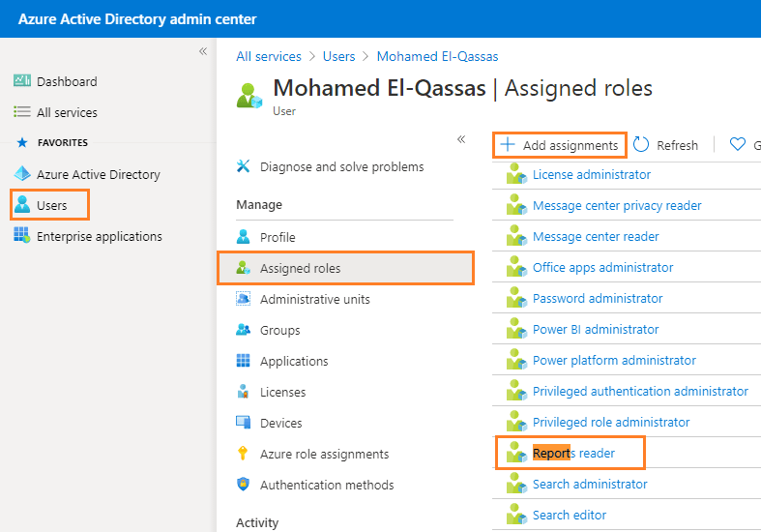Open the Privileged role administrator role
This screenshot has height=532, width=761.
[611, 423]
